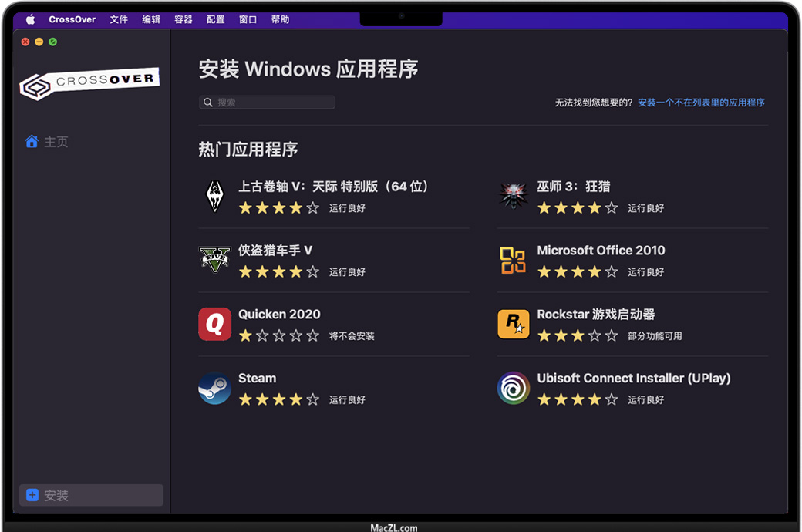The width and height of the screenshot is (802, 532).
Task: Open the Quicken 2020 red icon
Action: (x=214, y=325)
